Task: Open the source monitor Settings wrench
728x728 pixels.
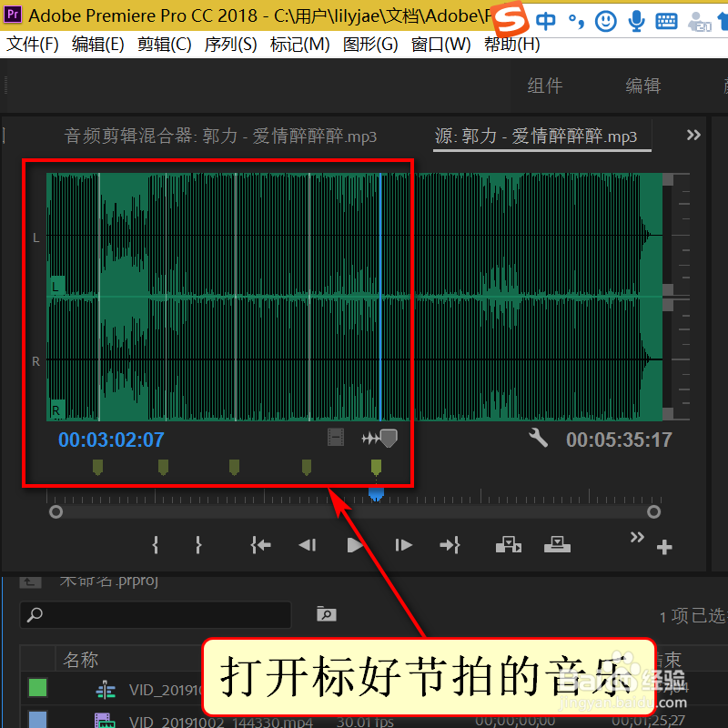Action: pos(538,438)
